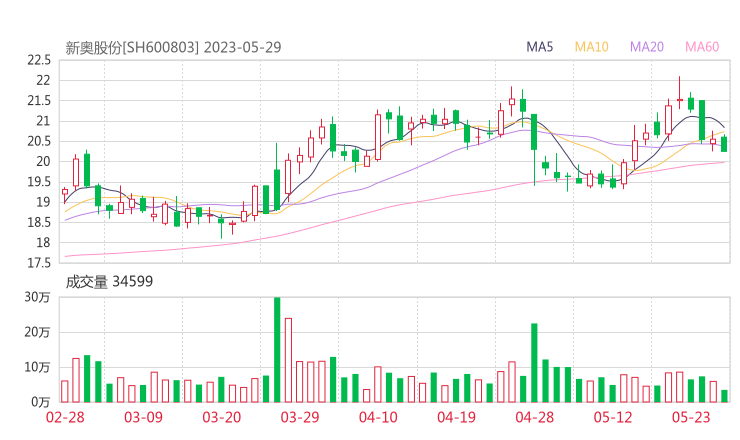The width and height of the screenshot is (740, 440).
Task: Click the 04-19 date axis label
Action: coord(456,417)
